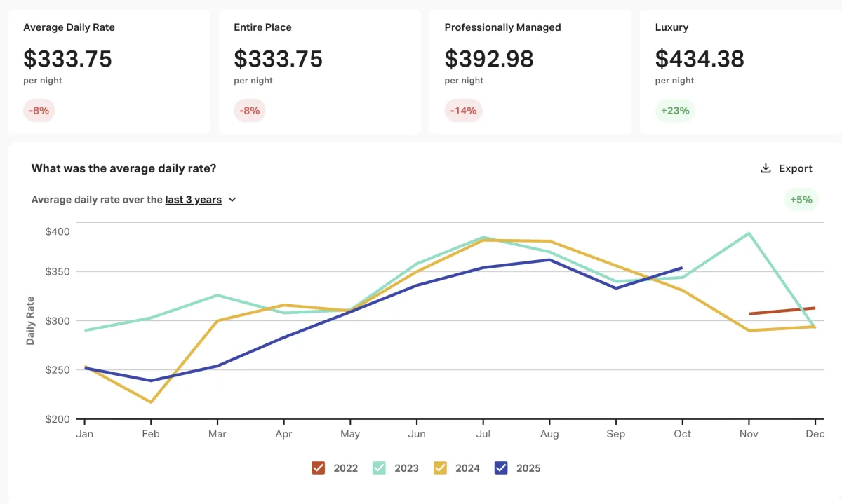Choose the Luxury rate card
Viewport: 842px width, 504px height.
coord(740,71)
